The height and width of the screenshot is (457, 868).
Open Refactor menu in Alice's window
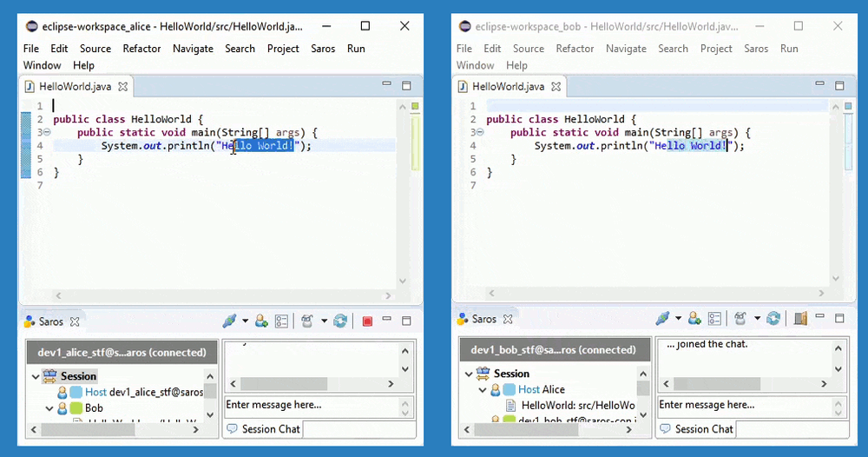pos(141,49)
